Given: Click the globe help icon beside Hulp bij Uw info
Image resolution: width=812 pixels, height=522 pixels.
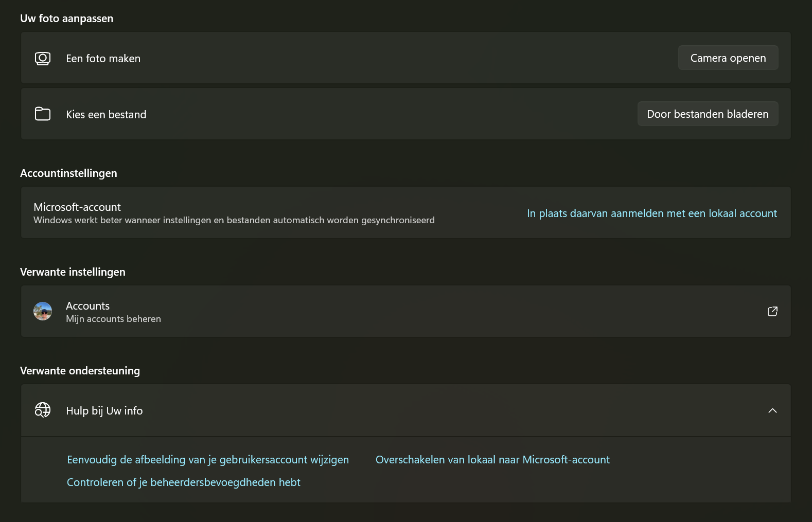Looking at the screenshot, I should coord(43,410).
